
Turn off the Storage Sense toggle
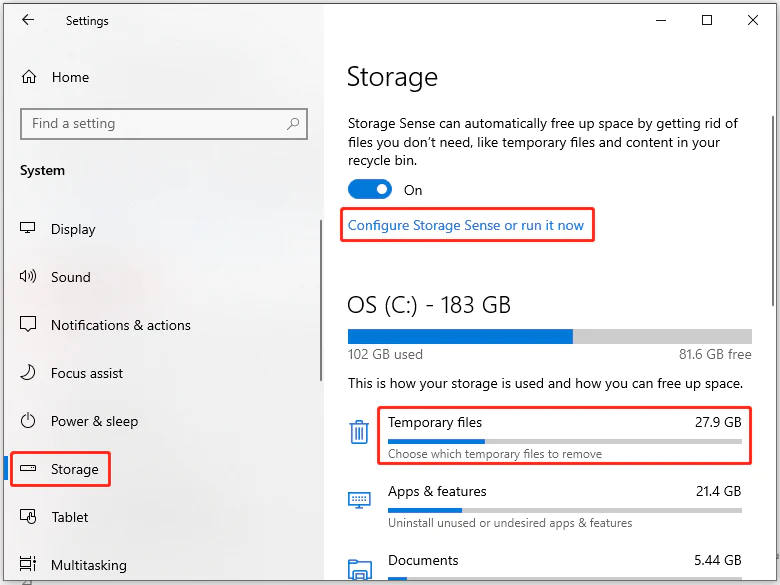point(369,190)
